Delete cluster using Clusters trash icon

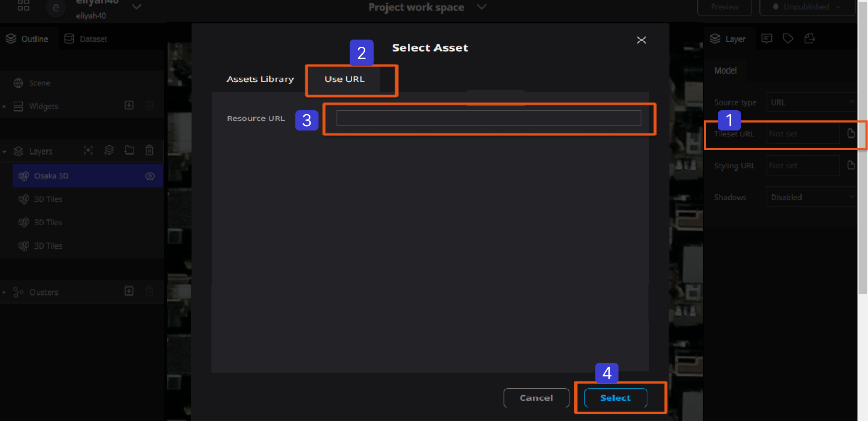pyautogui.click(x=149, y=291)
